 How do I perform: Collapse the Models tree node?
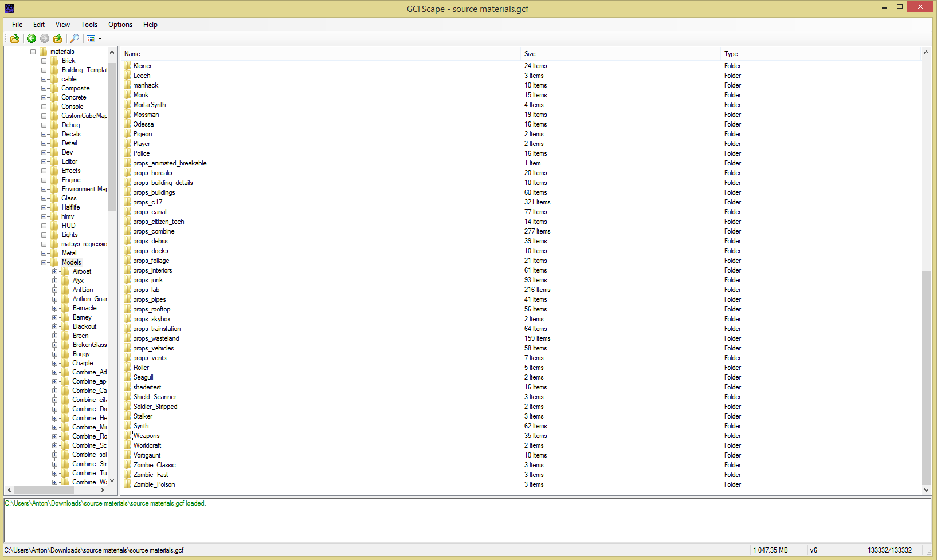[44, 262]
